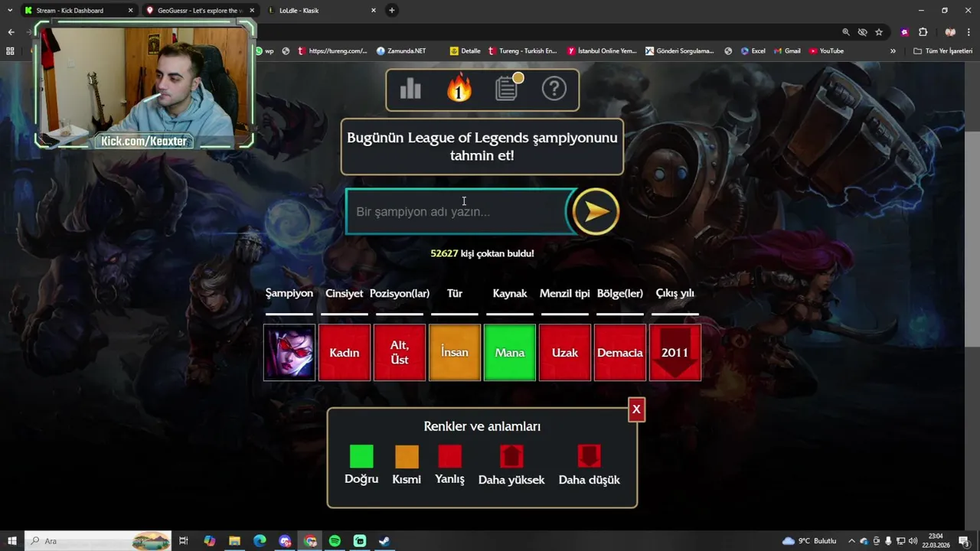Open the question mark help icon

[554, 89]
